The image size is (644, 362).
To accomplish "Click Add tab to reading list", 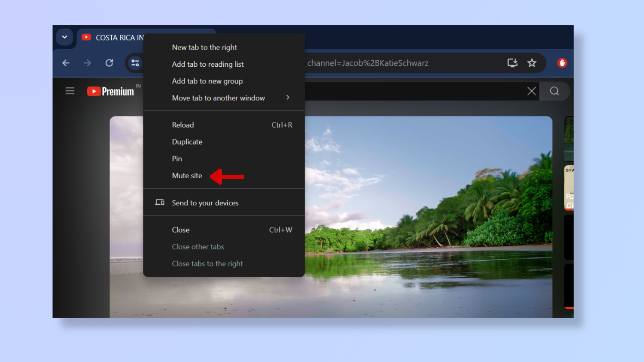I will (208, 64).
